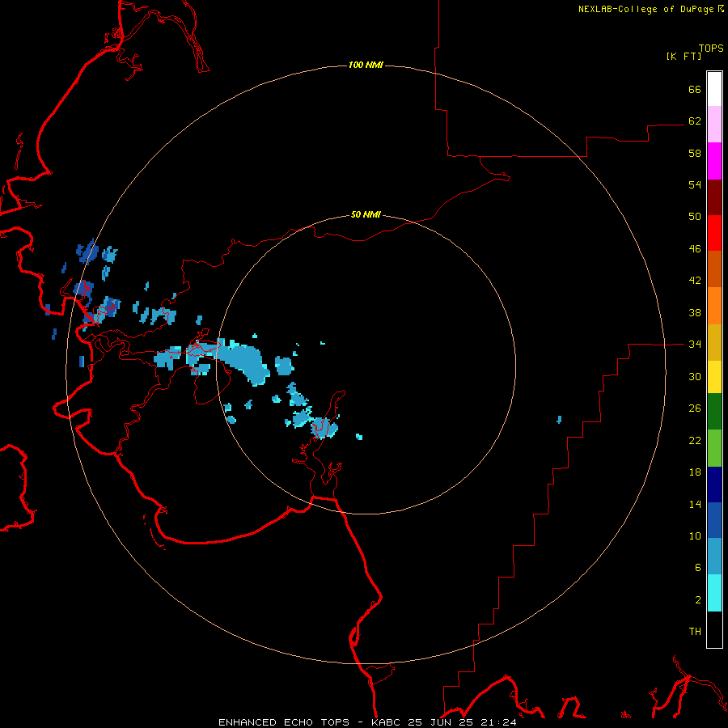Viewport: 728px width, 728px height.
Task: Pick the magenta legend swatch
Action: tap(714, 161)
